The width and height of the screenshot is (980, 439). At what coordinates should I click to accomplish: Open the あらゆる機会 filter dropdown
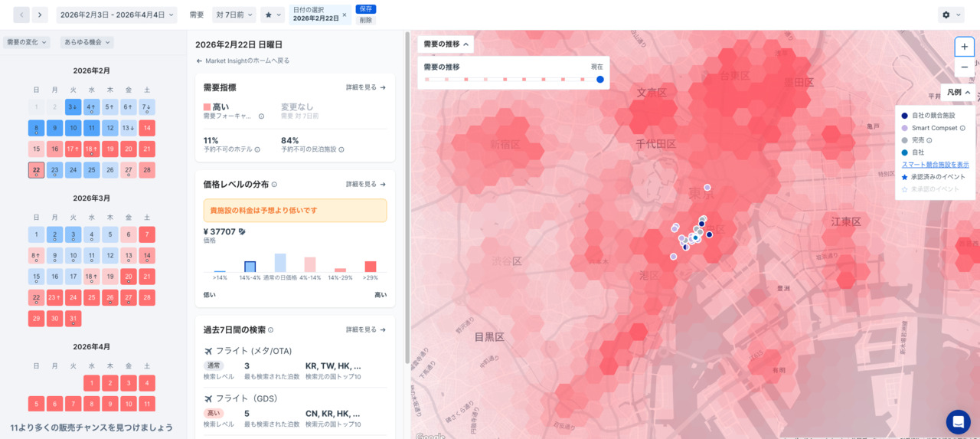pos(87,42)
